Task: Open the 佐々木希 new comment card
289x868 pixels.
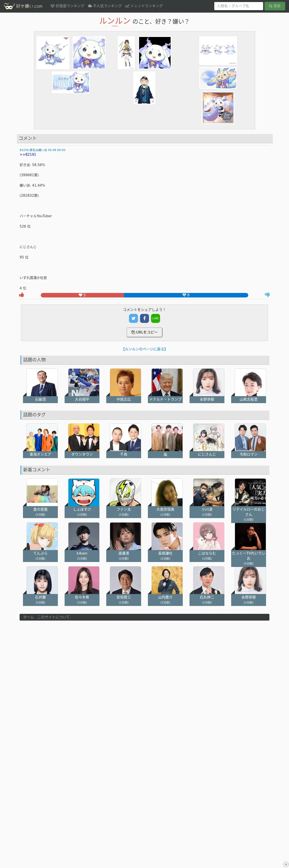Action: pyautogui.click(x=82, y=586)
